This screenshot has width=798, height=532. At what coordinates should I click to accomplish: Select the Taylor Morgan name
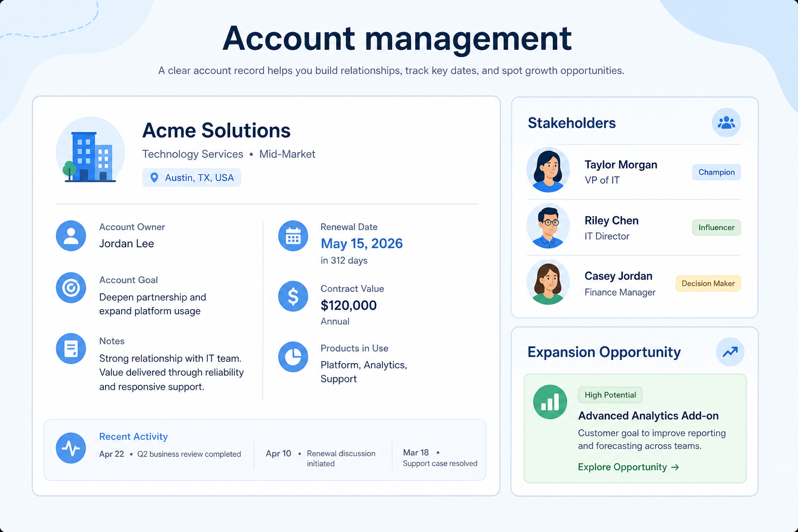point(621,165)
